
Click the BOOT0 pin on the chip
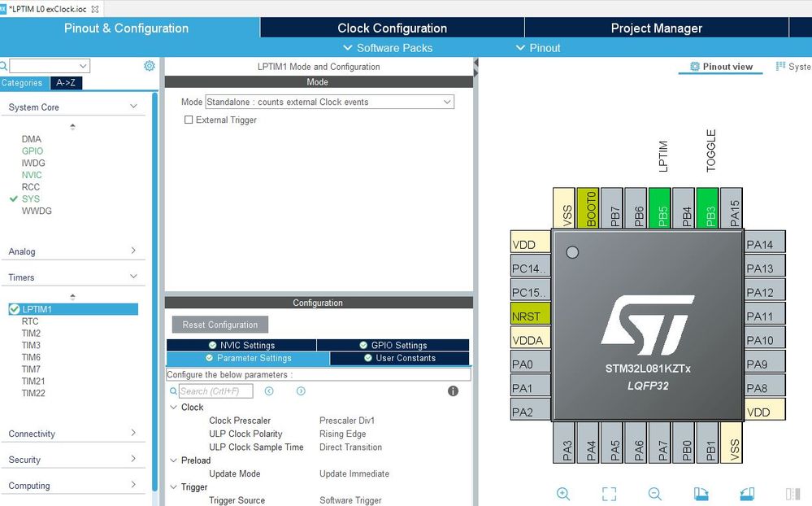588,208
